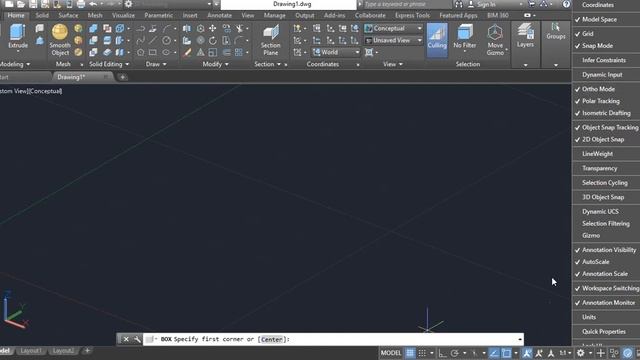Toggle Object Snap Tracking status bar button

point(494,353)
